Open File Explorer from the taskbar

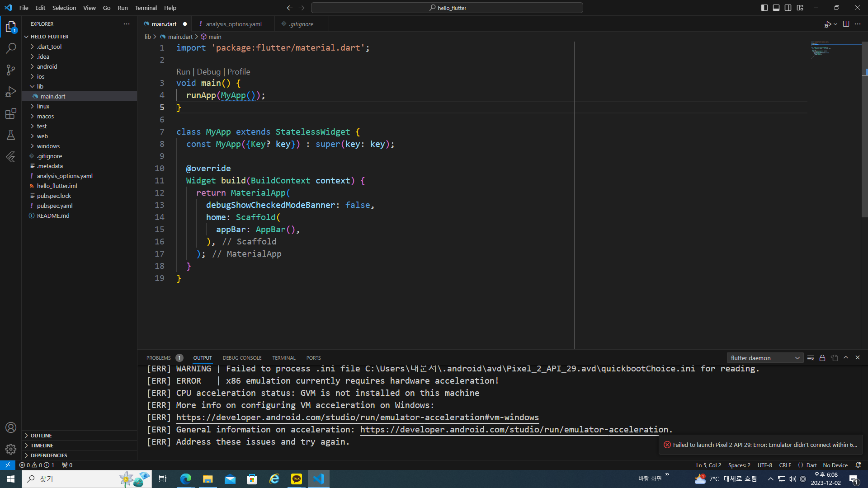pos(208,479)
